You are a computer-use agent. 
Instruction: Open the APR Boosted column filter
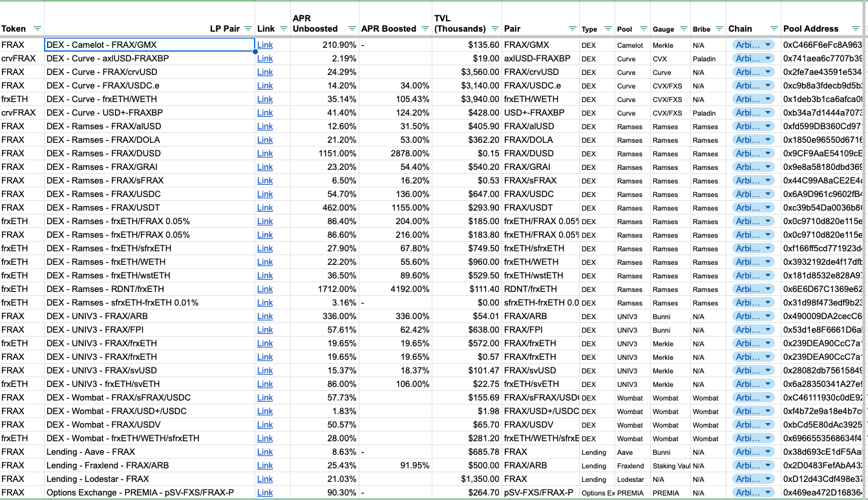tap(425, 29)
